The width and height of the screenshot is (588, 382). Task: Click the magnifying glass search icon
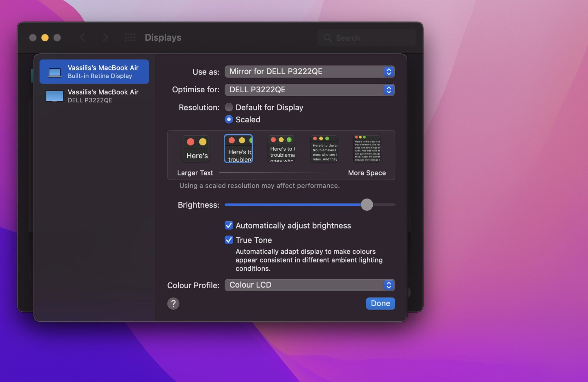[328, 38]
